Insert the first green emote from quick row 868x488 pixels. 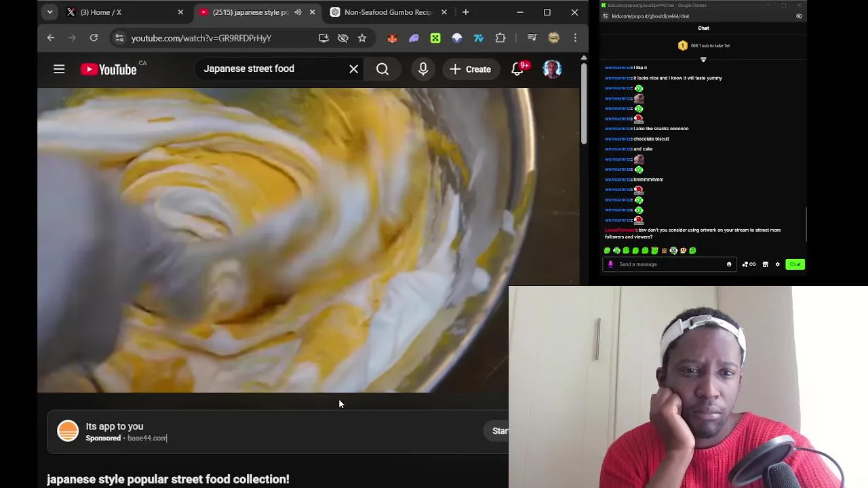[608, 251]
